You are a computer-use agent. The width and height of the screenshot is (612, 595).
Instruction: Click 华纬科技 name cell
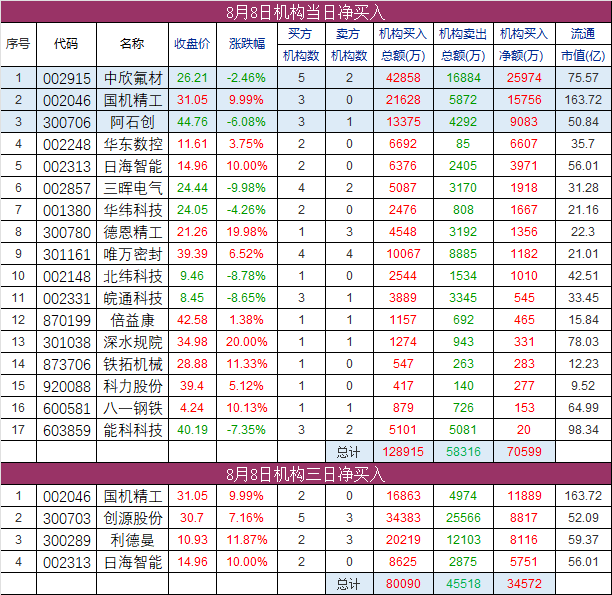click(133, 210)
